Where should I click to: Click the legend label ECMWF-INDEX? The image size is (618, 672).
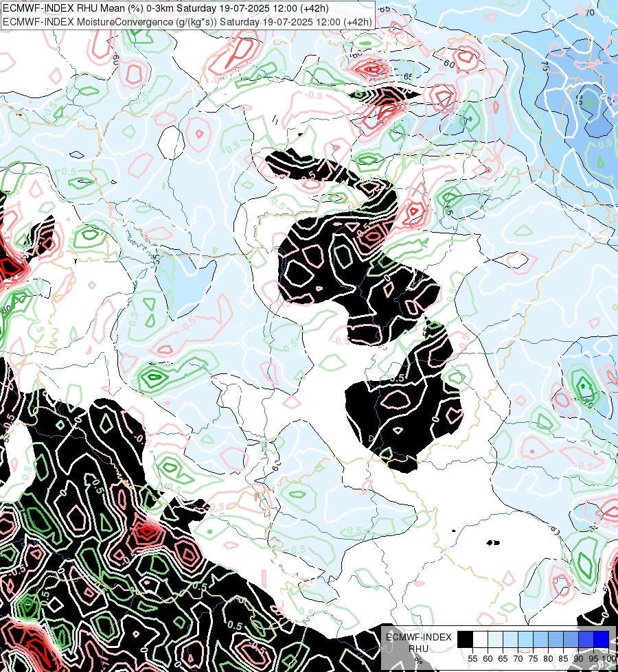[419, 637]
